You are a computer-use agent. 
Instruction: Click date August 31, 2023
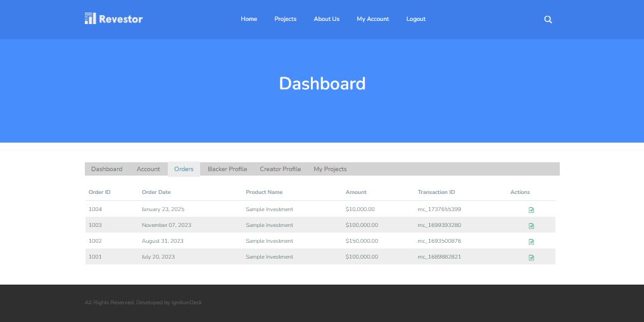163,241
